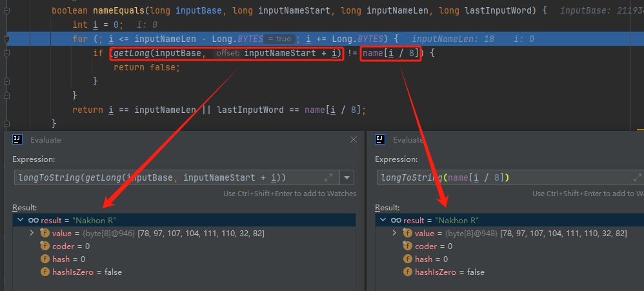This screenshot has width=644, height=291.
Task: Click "return false;" statement
Action: pyautogui.click(x=147, y=67)
